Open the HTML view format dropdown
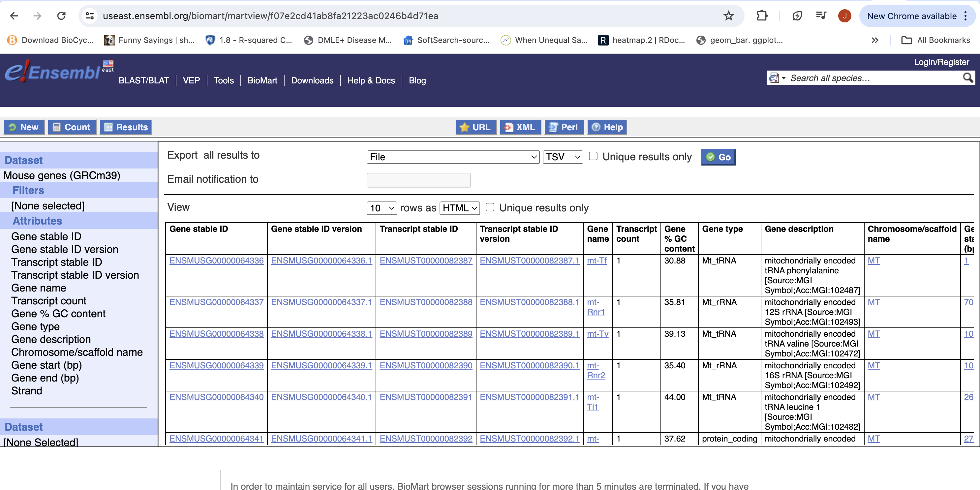 tap(459, 208)
